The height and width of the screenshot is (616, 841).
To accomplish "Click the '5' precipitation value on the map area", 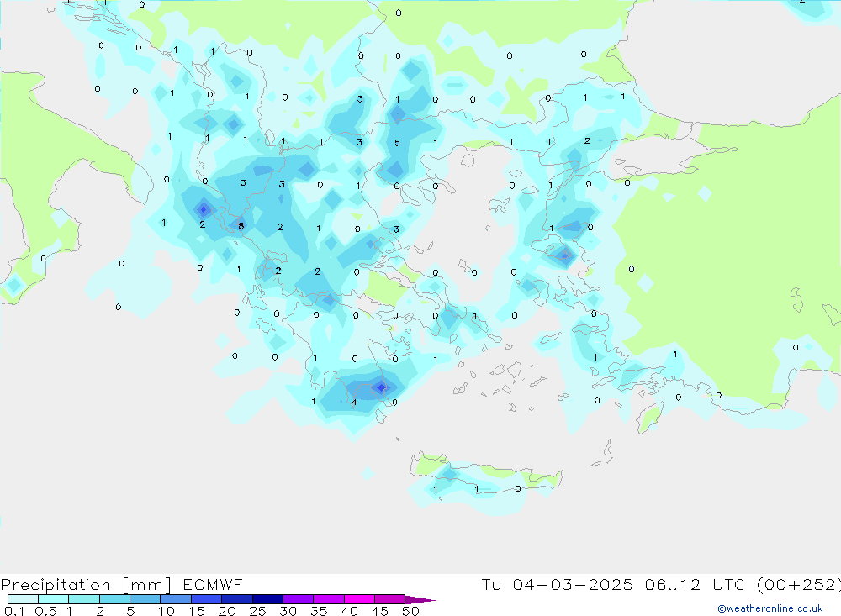I will [x=398, y=143].
